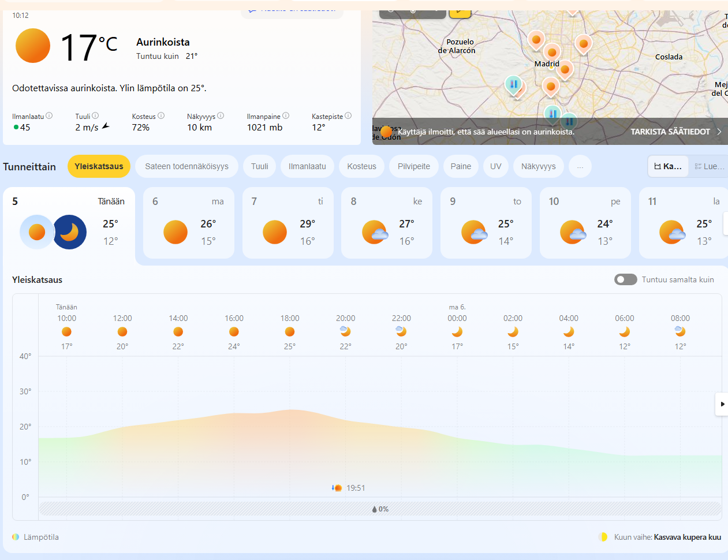Open the Ilmanlaatu info icon

(x=49, y=115)
